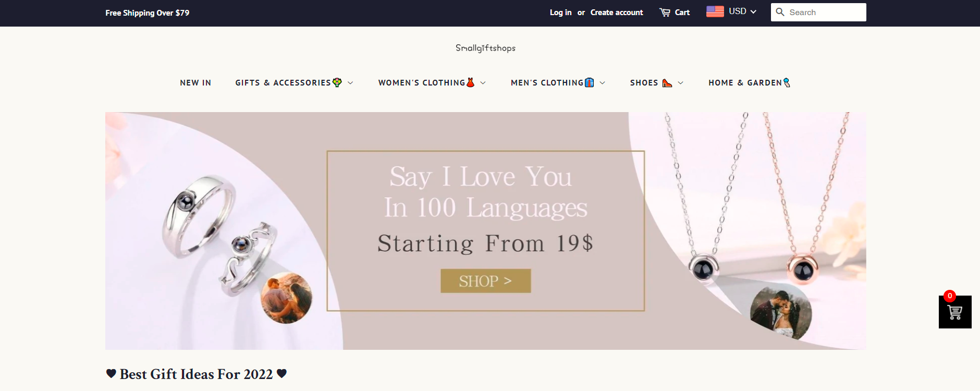Viewport: 980px width, 391px height.
Task: Open the Gifts & Accessories menu
Action: (288, 83)
